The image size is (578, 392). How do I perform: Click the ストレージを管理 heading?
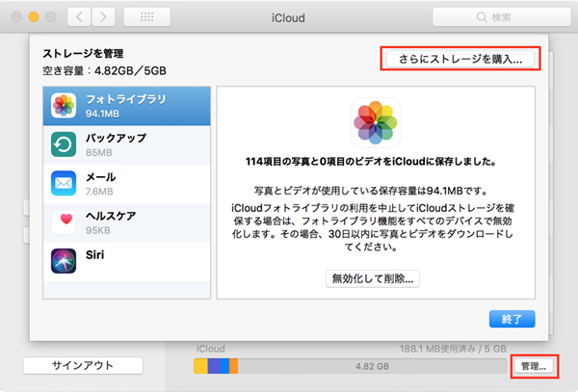click(x=83, y=53)
